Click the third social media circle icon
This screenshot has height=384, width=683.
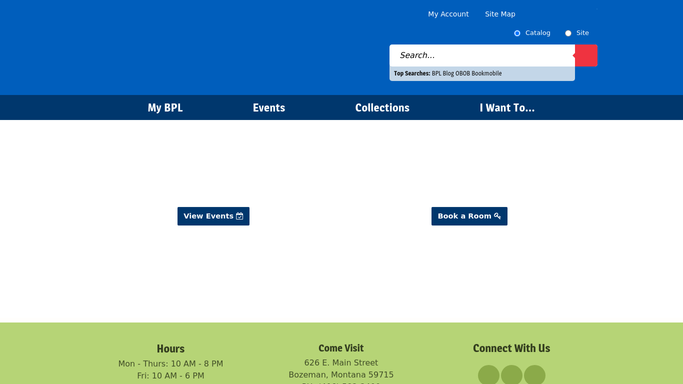(535, 375)
